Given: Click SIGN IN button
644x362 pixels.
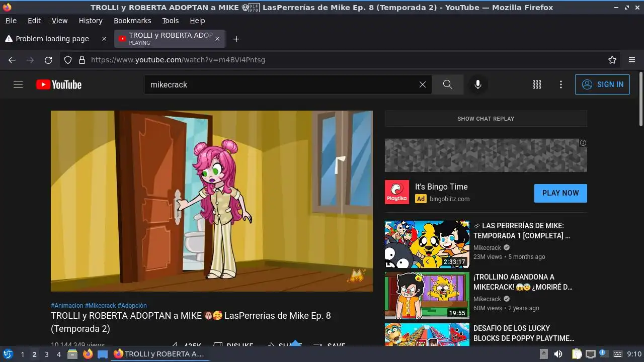Looking at the screenshot, I should pyautogui.click(x=602, y=84).
